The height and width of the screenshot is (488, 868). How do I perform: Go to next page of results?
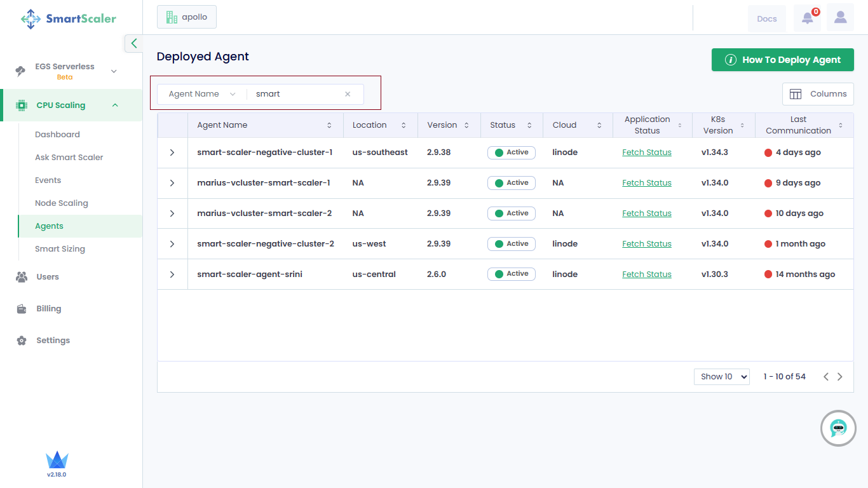pos(839,377)
